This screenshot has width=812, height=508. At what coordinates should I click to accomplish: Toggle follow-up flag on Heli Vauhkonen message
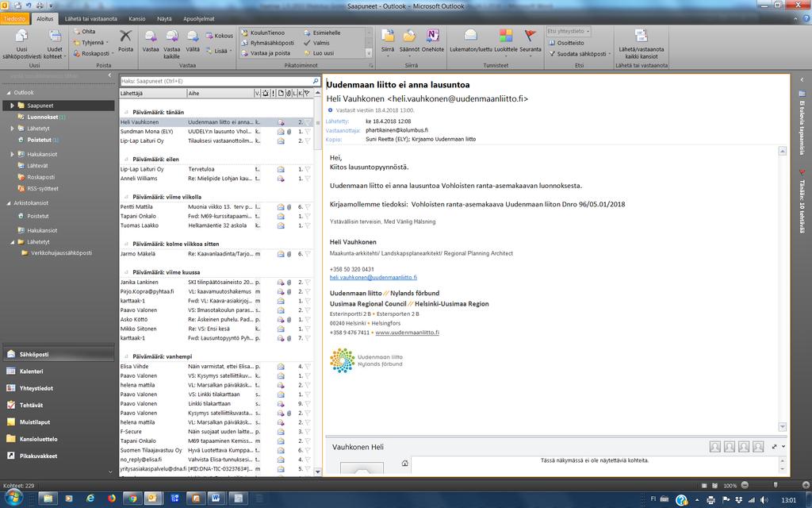click(x=307, y=122)
